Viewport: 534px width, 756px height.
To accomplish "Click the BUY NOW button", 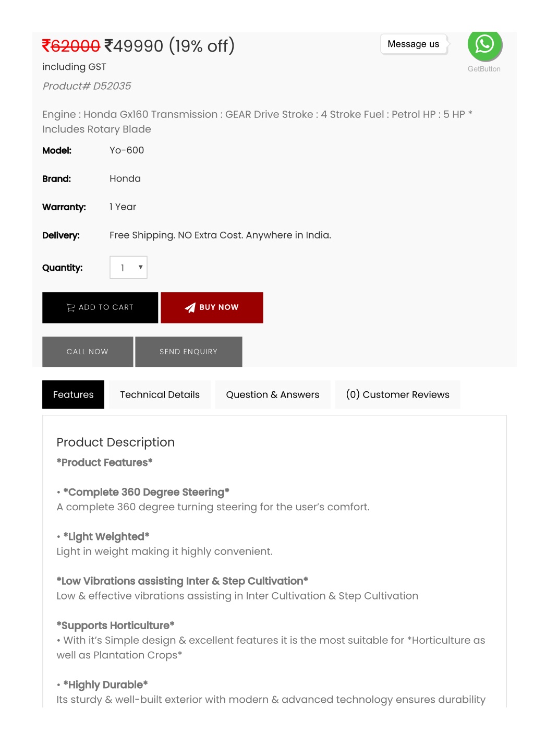I will coord(212,308).
